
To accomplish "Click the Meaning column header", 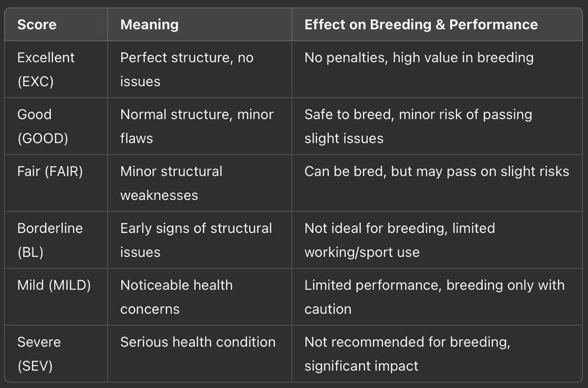I will (149, 25).
